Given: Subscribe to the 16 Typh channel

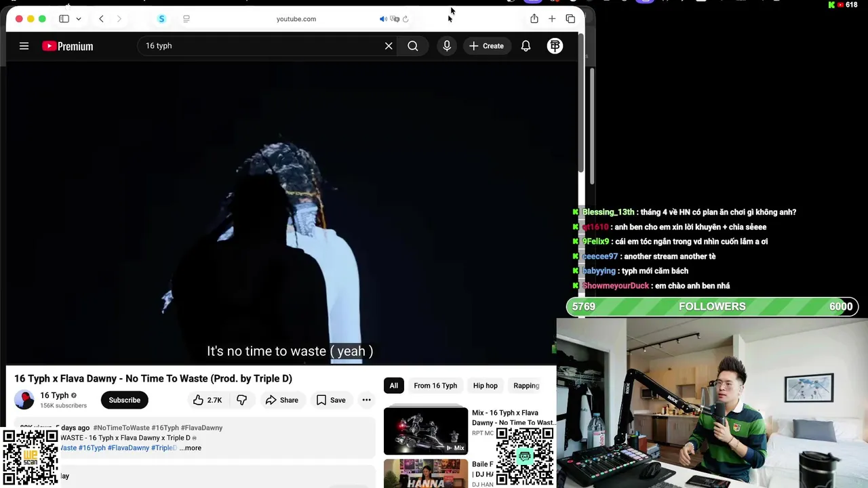Looking at the screenshot, I should (x=125, y=400).
